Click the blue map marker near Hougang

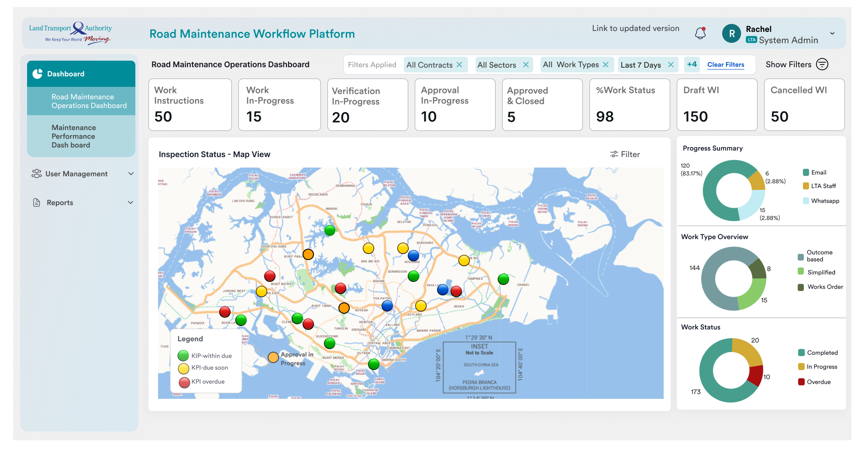(413, 255)
